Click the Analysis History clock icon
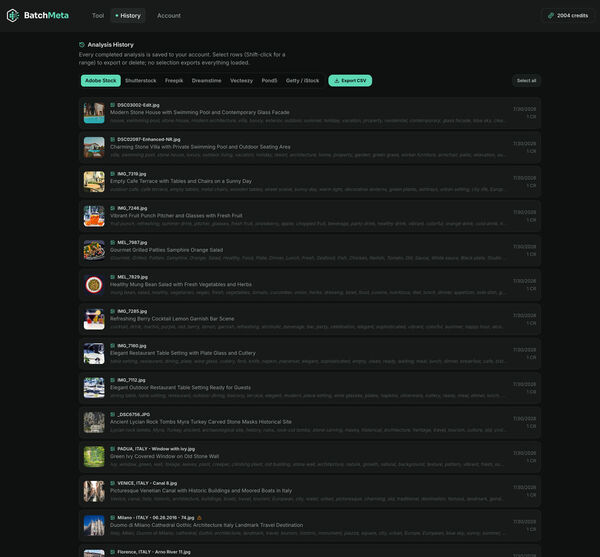 point(82,45)
